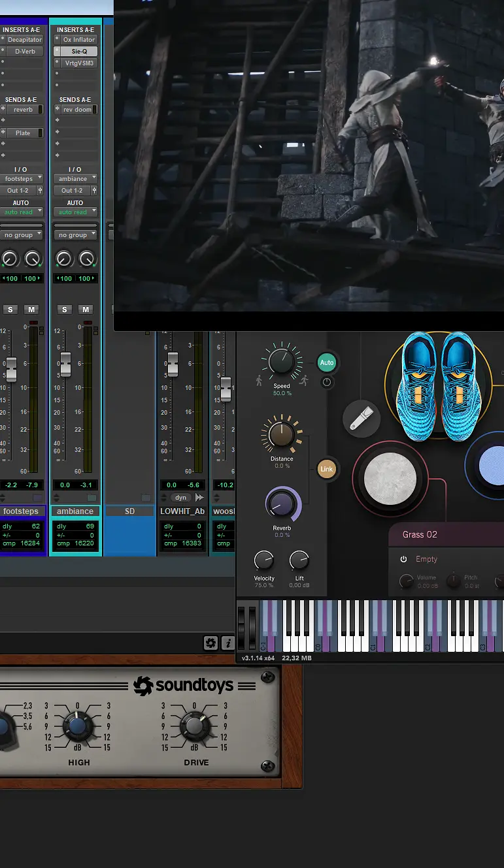
Task: Select the SD track name
Action: 129,511
